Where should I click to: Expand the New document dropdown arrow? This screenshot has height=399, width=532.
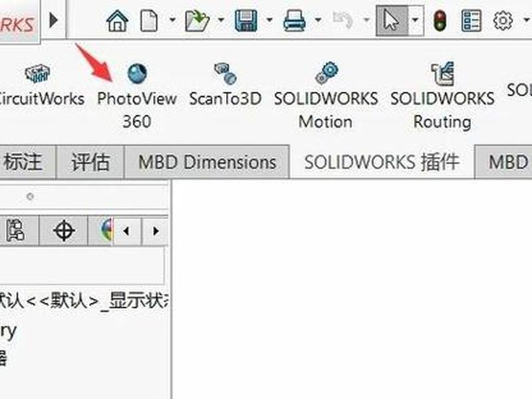tap(172, 20)
